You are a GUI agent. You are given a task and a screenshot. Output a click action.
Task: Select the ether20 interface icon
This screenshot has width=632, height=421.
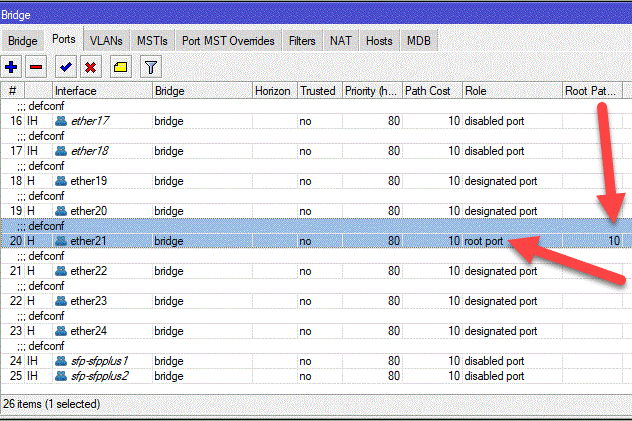(61, 211)
